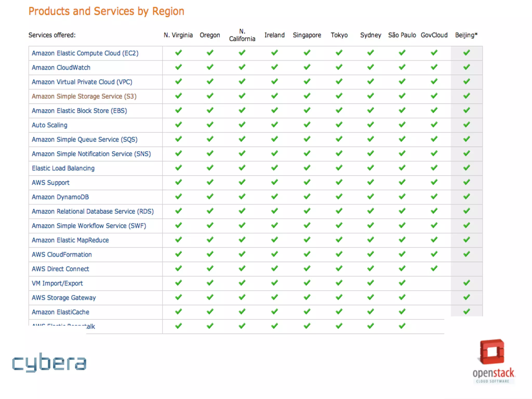Follow the AWS CloudFormation link
Image resolution: width=532 pixels, height=399 pixels.
62,255
